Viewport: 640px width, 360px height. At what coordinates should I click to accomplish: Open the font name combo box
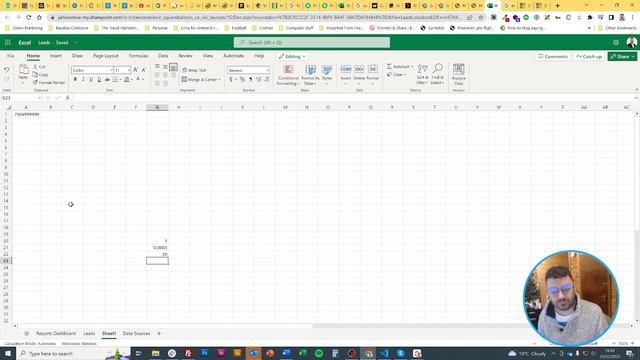coord(92,70)
